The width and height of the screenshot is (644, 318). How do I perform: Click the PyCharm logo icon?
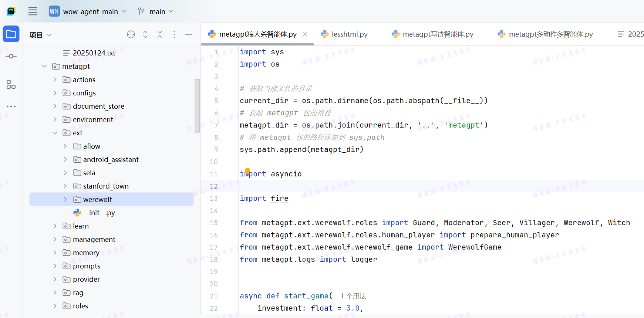[x=11, y=11]
